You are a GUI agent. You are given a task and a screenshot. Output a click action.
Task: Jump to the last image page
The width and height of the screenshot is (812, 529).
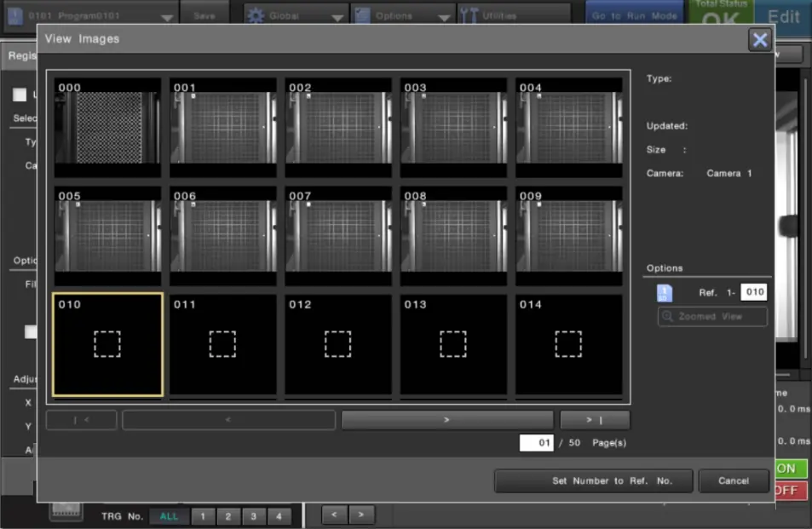594,420
